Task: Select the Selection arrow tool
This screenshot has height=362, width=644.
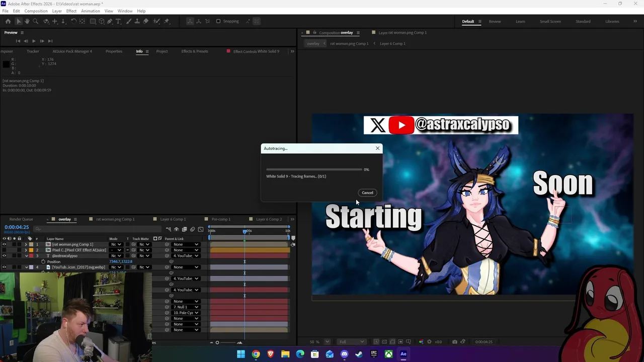Action: 19,21
